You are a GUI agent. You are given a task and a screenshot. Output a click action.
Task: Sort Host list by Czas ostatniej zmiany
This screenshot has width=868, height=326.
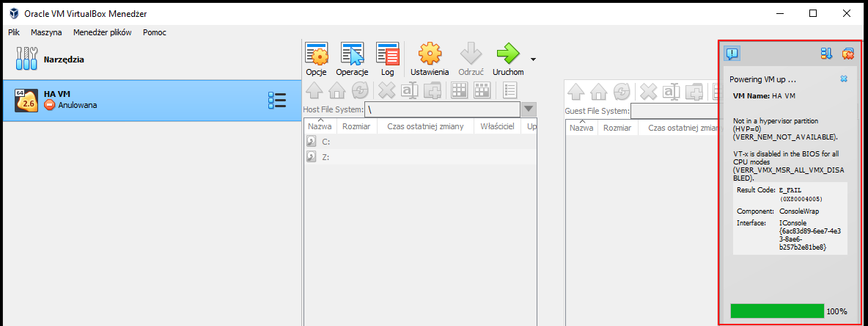tap(425, 127)
